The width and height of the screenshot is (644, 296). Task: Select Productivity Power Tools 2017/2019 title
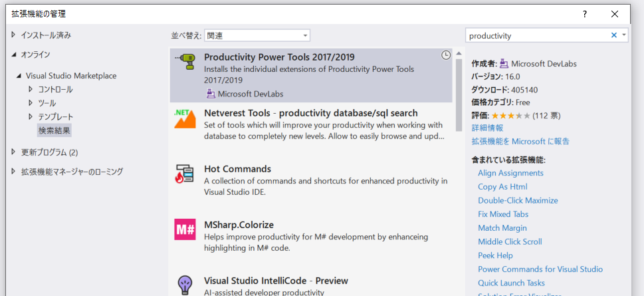coord(279,57)
